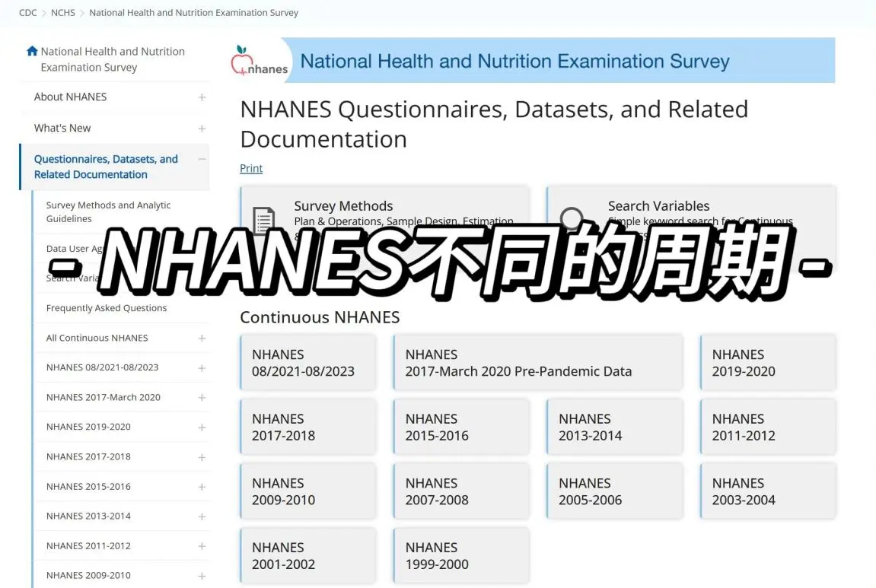Open the About NHANES sidebar menu item
This screenshot has height=588, width=876.
pyautogui.click(x=70, y=97)
